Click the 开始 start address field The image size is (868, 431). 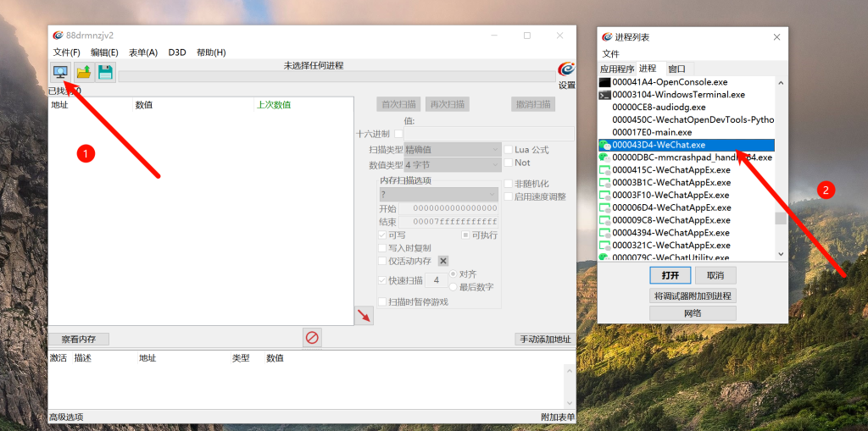448,208
